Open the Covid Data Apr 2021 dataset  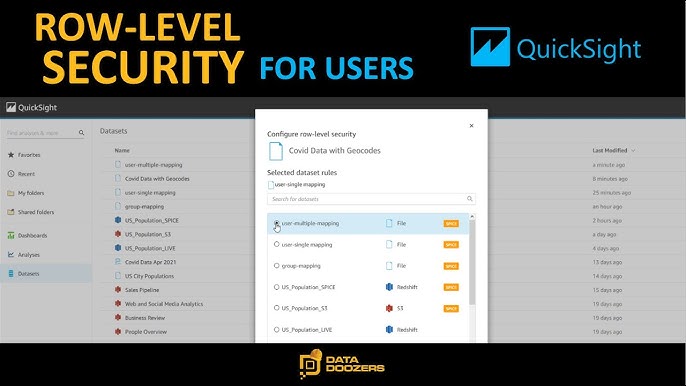(x=150, y=262)
